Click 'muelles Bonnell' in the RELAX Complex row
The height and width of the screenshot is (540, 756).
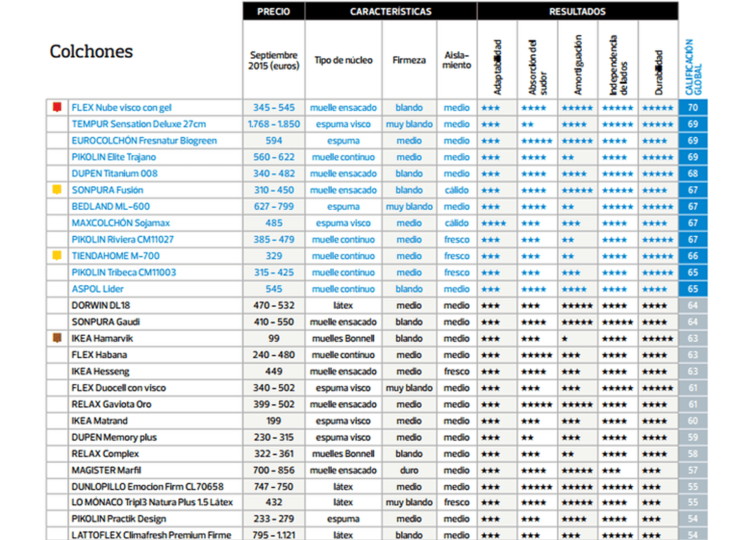[x=343, y=454]
